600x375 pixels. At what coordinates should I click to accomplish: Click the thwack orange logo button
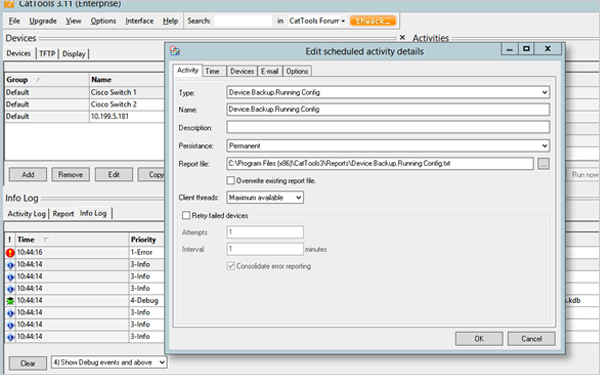click(373, 21)
